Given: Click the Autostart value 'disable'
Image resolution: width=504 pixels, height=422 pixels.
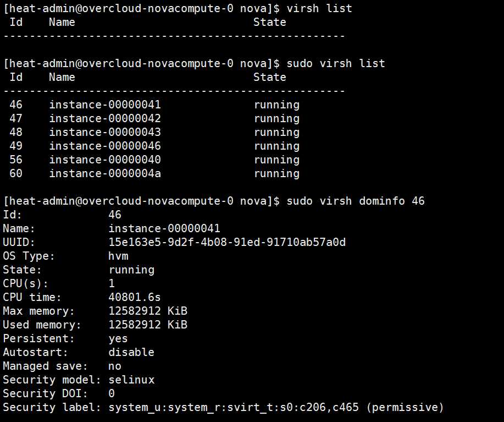Looking at the screenshot, I should (x=131, y=352).
